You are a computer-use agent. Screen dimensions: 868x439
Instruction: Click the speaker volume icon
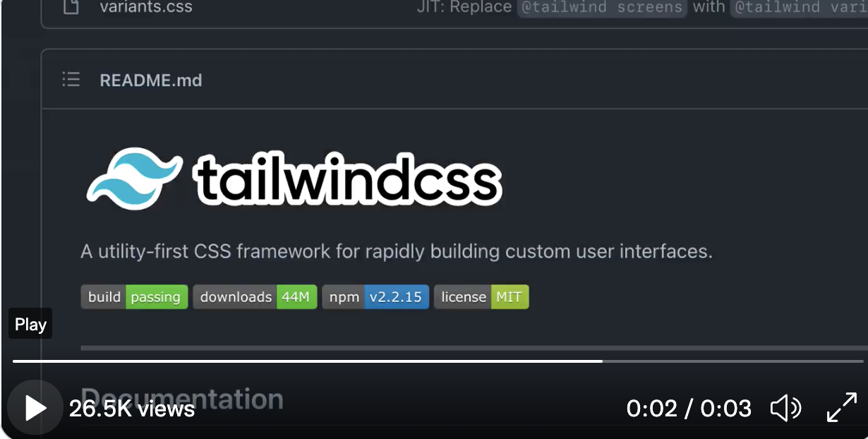785,408
